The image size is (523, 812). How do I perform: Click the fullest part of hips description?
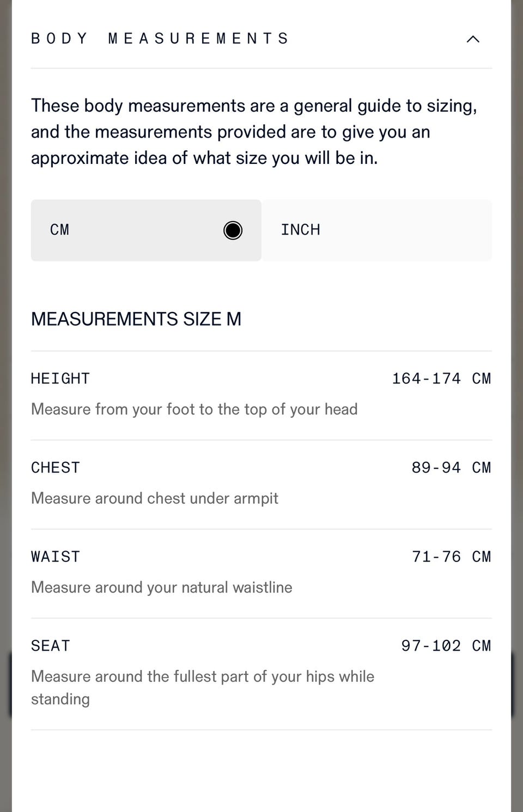202,687
